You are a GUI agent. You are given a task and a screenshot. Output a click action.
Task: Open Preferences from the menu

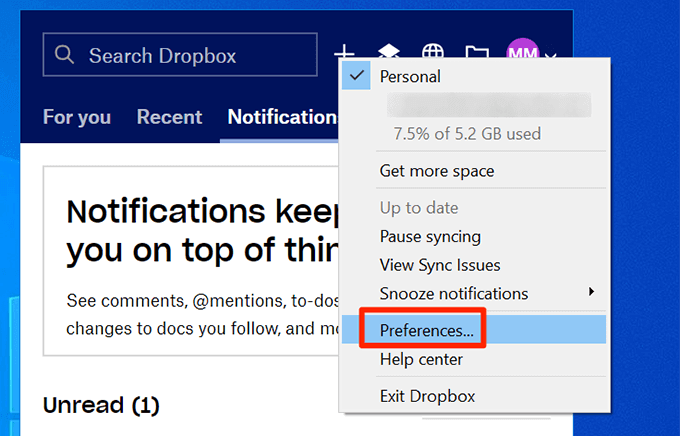click(427, 329)
